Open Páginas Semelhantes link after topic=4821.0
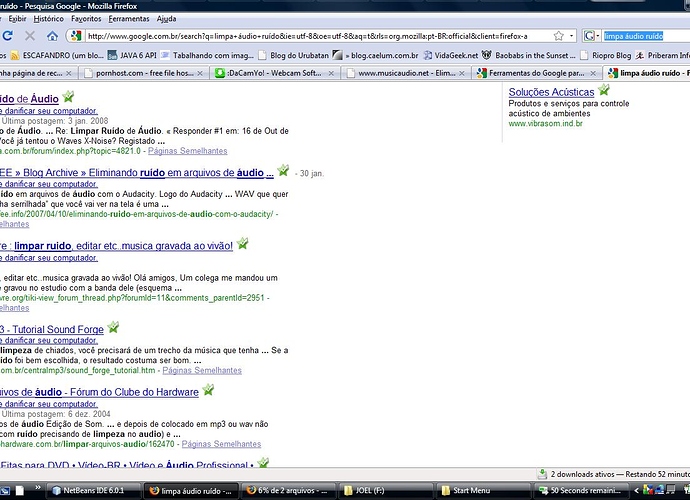This screenshot has height=500, width=690. point(187,151)
